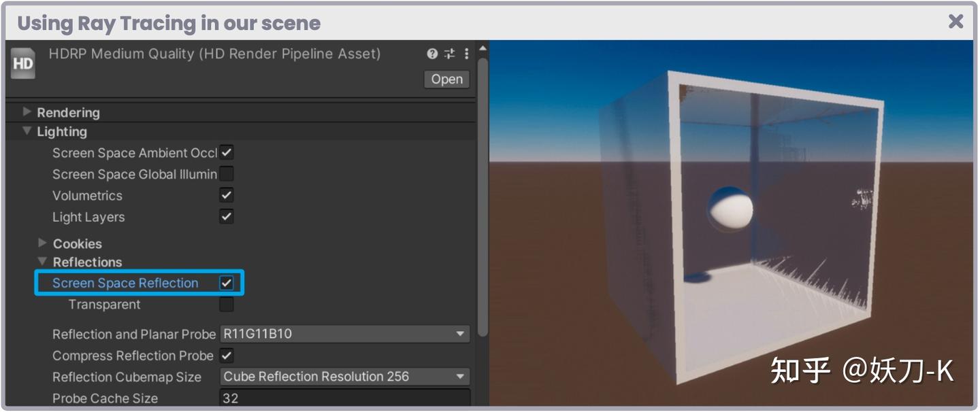The width and height of the screenshot is (980, 412).
Task: Click the Open button
Action: pos(446,79)
